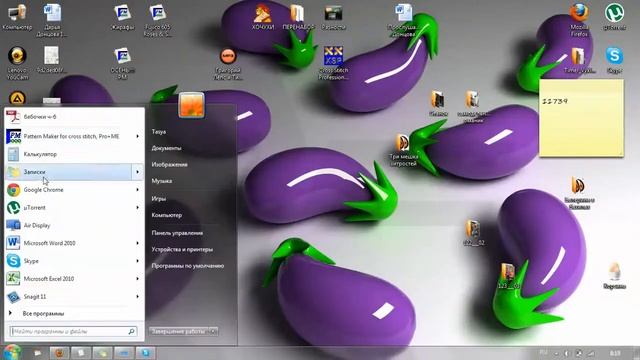The image size is (640, 360).
Task: Open the ПЕРЕНАБОР folder on desktop
Action: 298,17
